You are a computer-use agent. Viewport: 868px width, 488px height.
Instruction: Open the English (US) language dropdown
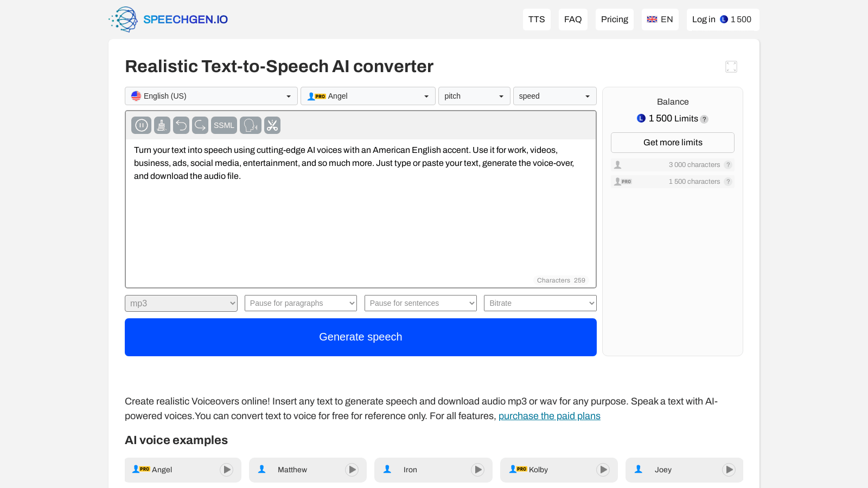211,96
